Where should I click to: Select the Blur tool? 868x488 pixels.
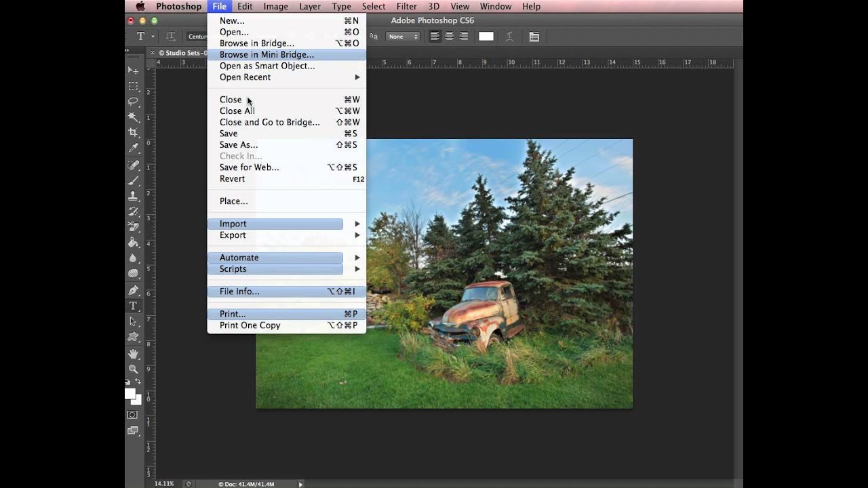click(133, 258)
